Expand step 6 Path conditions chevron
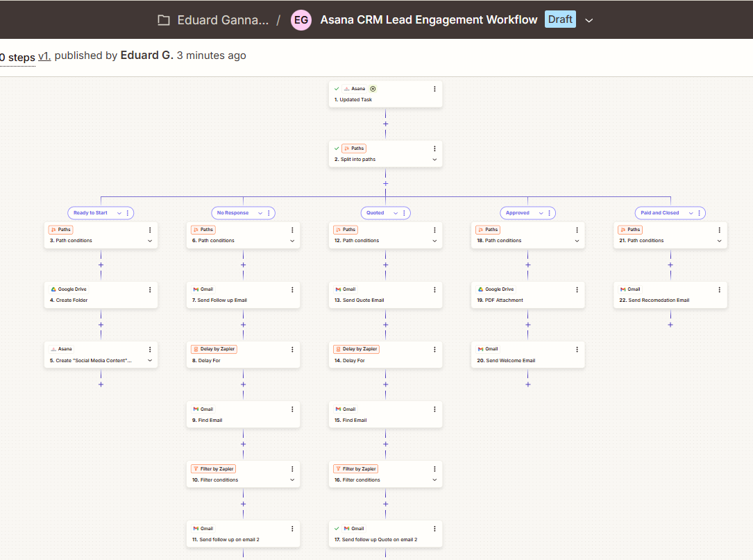The image size is (753, 560). pos(292,241)
